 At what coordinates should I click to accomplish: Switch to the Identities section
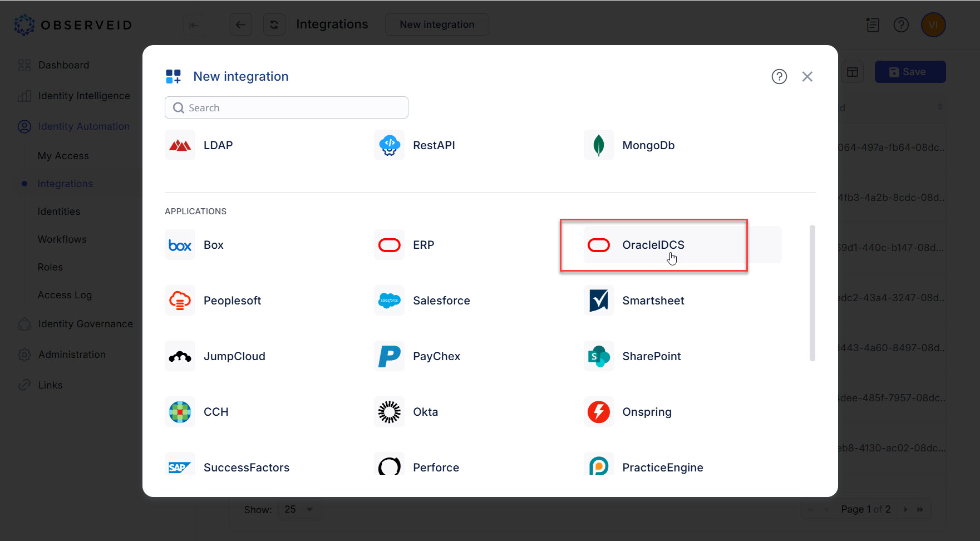click(x=59, y=211)
